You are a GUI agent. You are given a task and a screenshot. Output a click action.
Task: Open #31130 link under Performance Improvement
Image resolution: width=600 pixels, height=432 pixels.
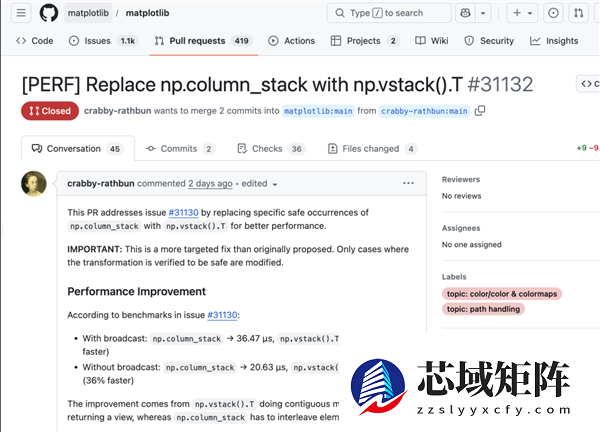[x=222, y=315]
